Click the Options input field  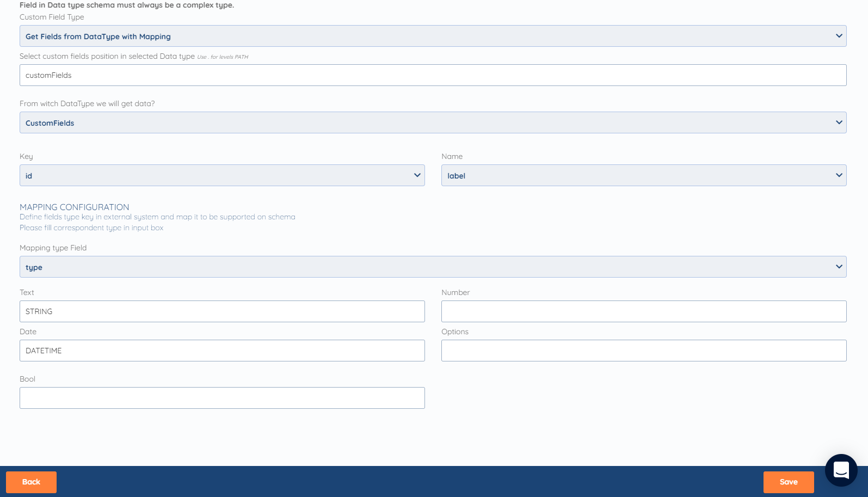point(644,351)
